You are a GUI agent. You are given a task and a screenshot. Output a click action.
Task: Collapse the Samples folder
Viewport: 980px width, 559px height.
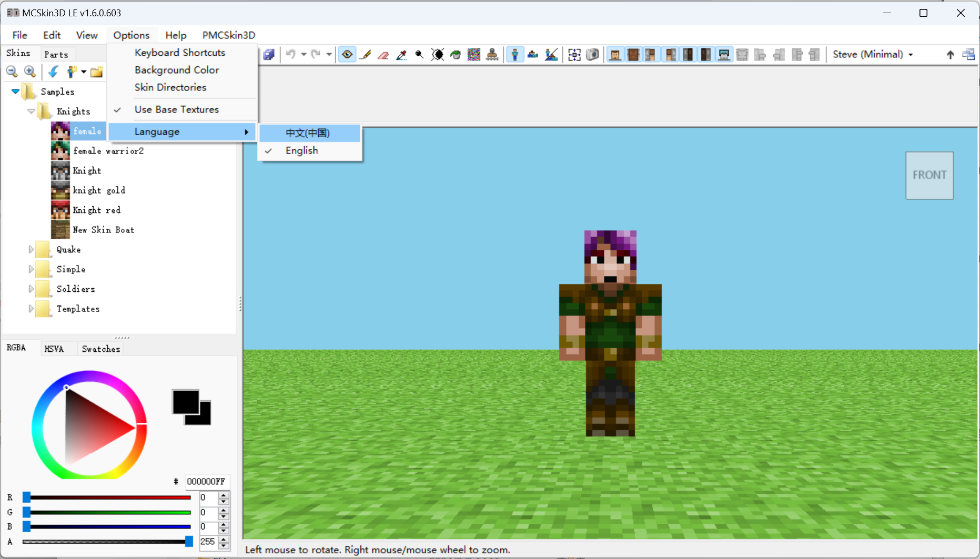tap(15, 92)
